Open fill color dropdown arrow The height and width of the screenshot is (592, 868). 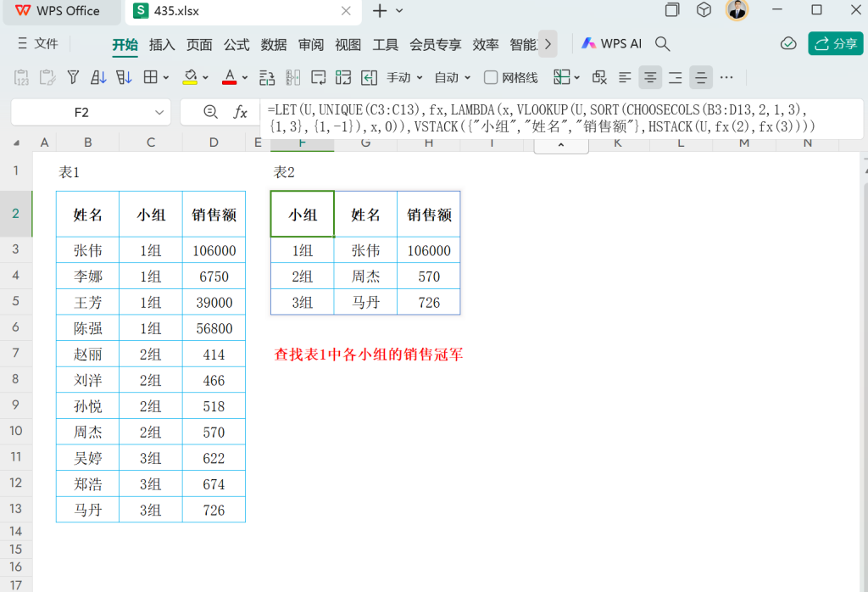pyautogui.click(x=205, y=78)
